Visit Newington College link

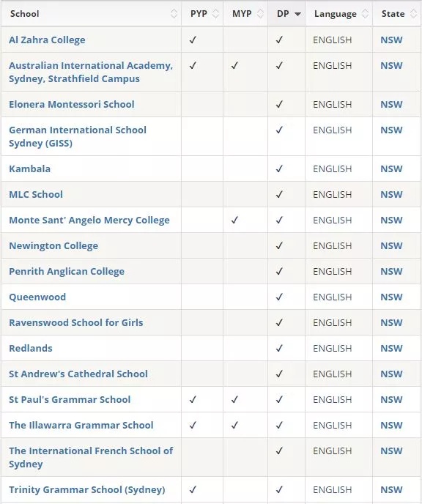[x=53, y=246]
